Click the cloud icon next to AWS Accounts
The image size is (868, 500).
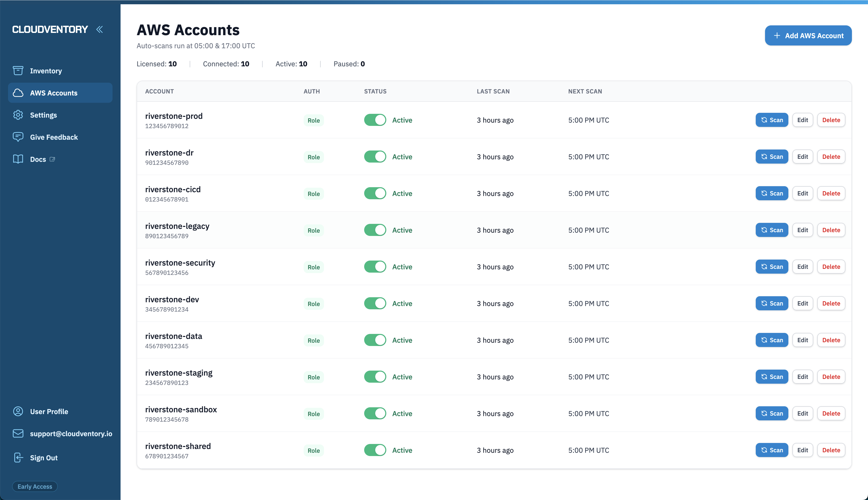tap(18, 93)
